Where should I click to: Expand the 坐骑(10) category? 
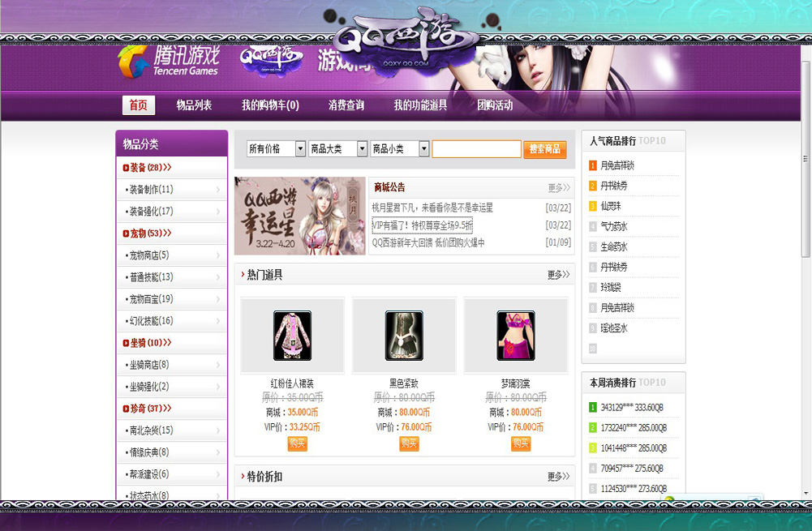point(150,343)
